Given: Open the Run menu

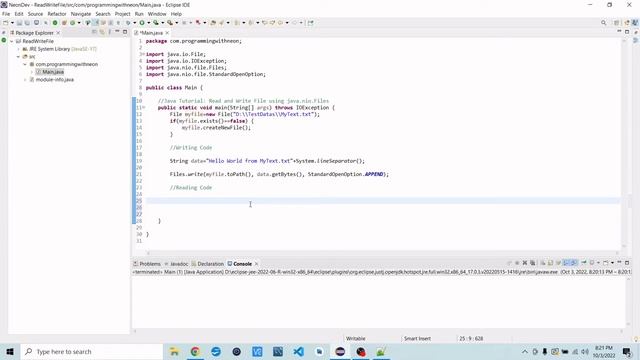Looking at the screenshot, I should coord(139,14).
